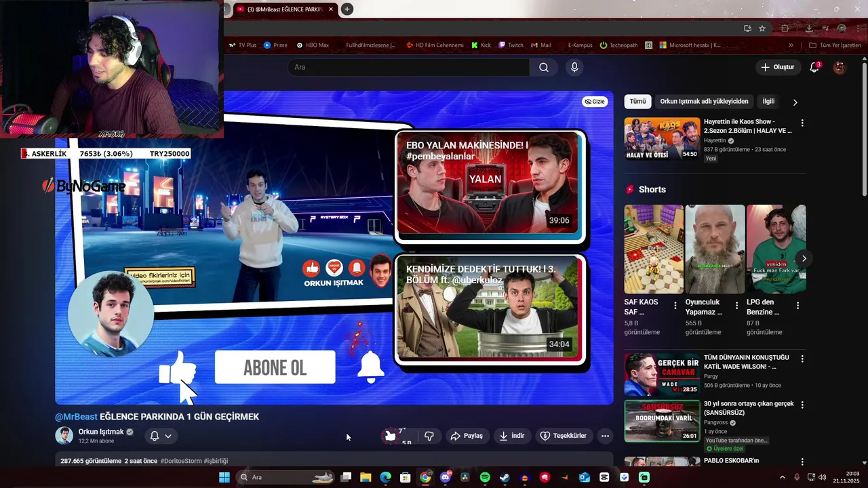Open File Explorer from the taskbar

pos(366,477)
